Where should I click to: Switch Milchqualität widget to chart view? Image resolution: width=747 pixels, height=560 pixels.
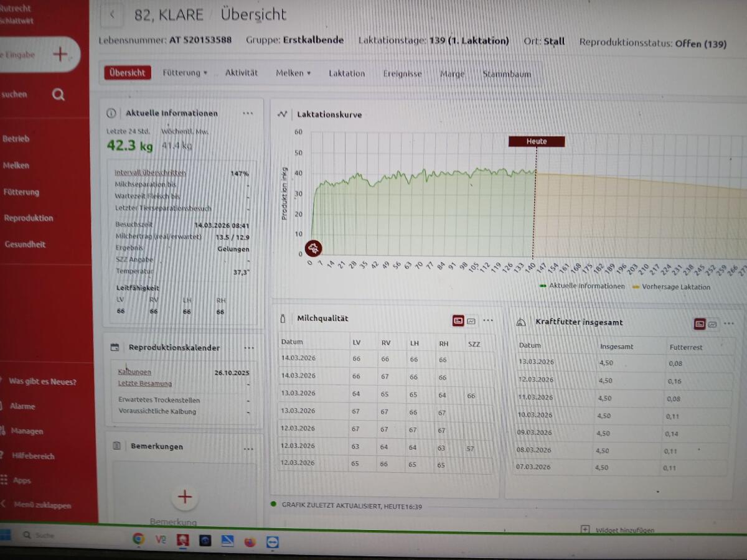pyautogui.click(x=471, y=321)
